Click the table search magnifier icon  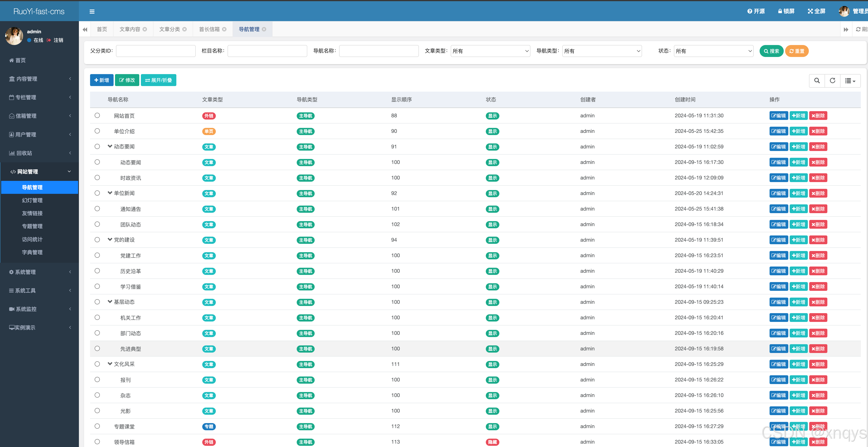tap(817, 80)
